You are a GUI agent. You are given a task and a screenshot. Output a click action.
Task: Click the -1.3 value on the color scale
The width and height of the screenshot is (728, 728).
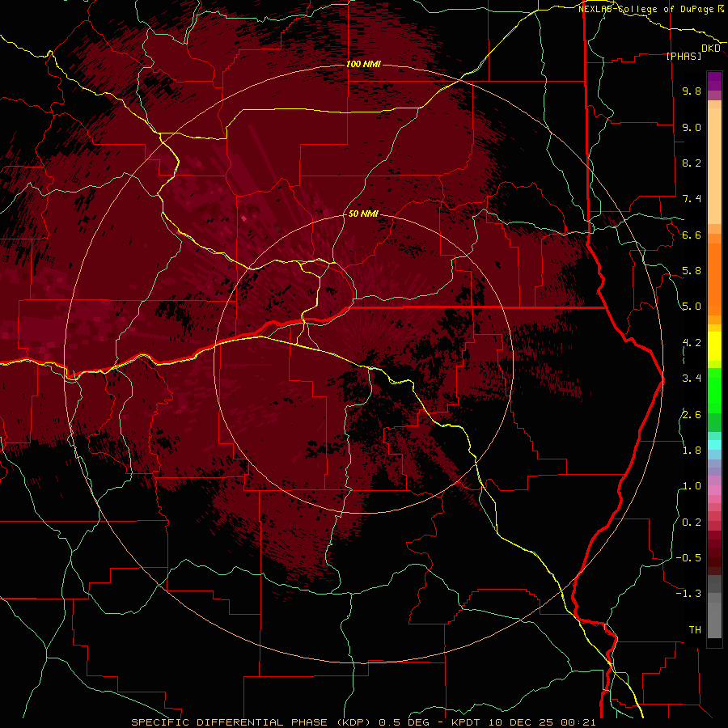point(688,594)
